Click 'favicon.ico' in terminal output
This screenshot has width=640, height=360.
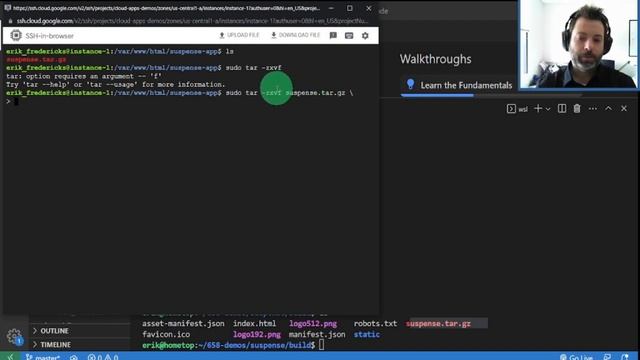tap(166, 334)
